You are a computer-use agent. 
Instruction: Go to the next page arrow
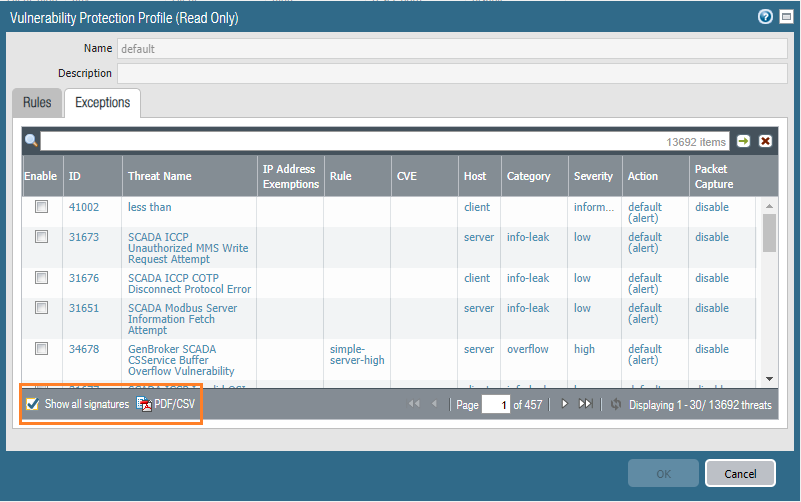564,404
